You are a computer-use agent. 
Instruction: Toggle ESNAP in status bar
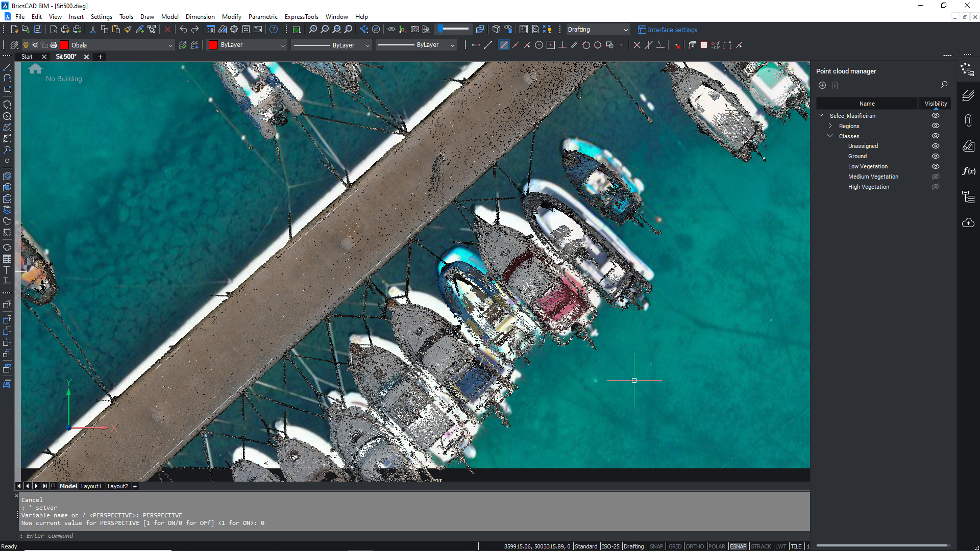738,546
